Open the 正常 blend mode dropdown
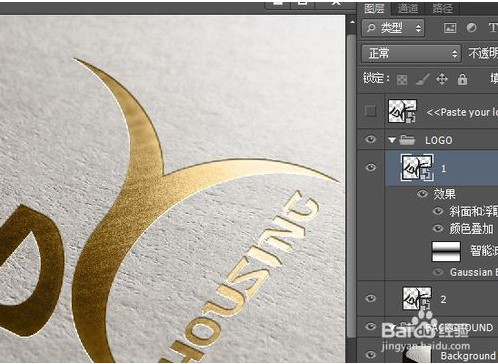498x364 pixels. tap(411, 53)
